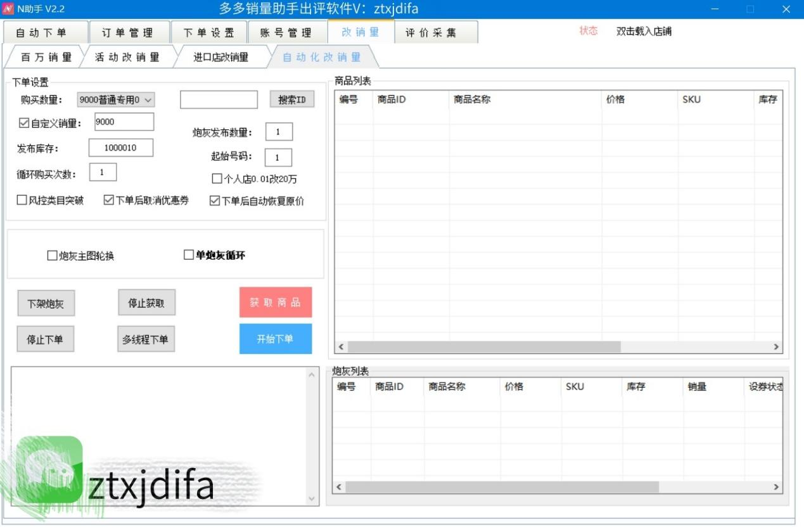Click the N助手 app icon in title bar

tap(8, 9)
